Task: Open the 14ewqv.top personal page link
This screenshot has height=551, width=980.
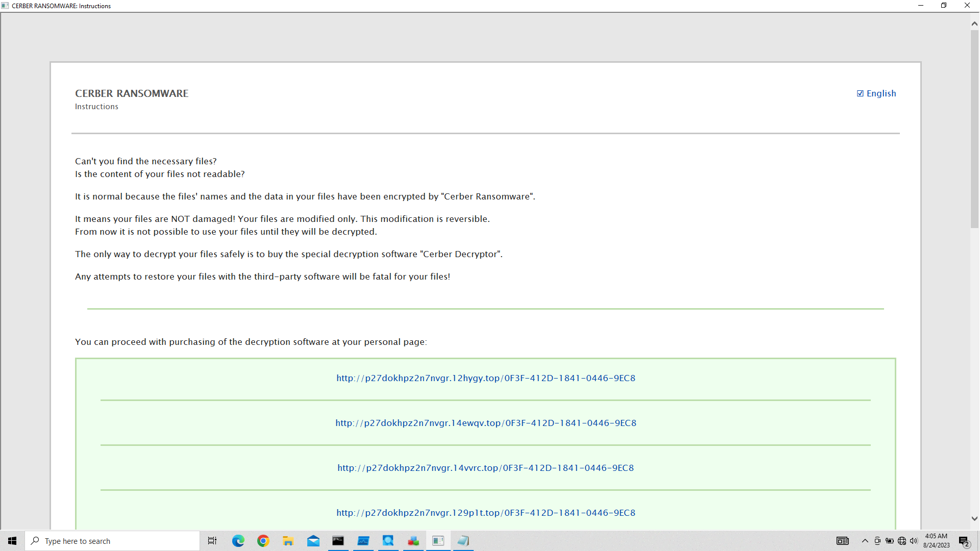Action: (x=486, y=423)
